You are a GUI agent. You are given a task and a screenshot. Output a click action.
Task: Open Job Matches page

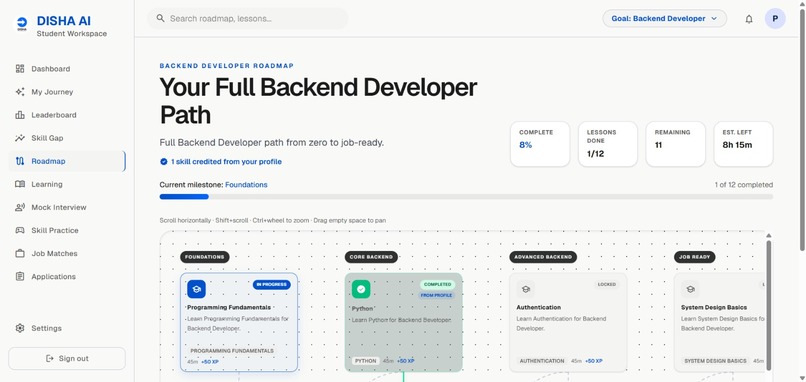point(67,253)
